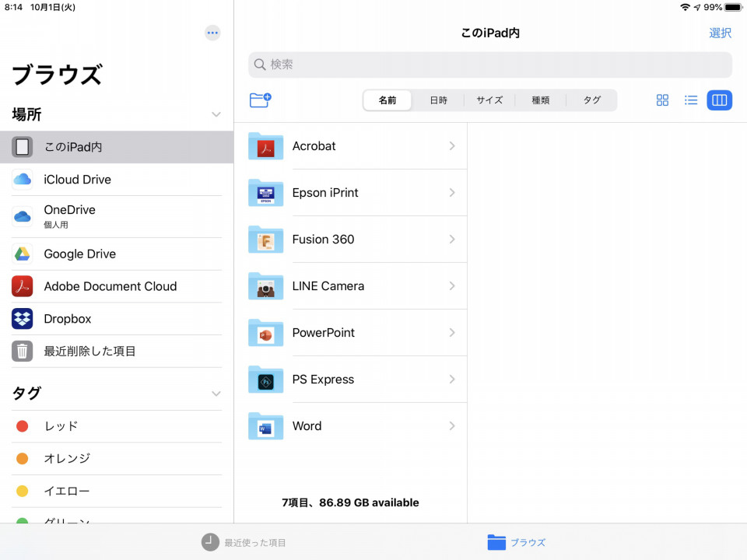Click the レッド tag label
Screen dimensions: 747x560
(61, 426)
